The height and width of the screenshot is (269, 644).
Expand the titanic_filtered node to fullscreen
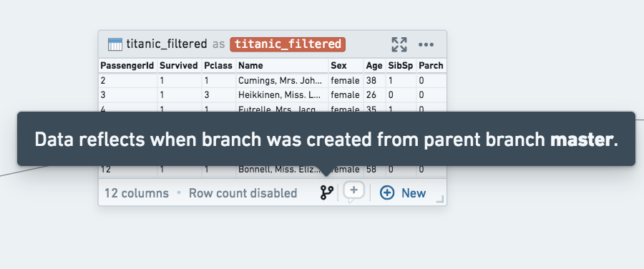click(399, 44)
